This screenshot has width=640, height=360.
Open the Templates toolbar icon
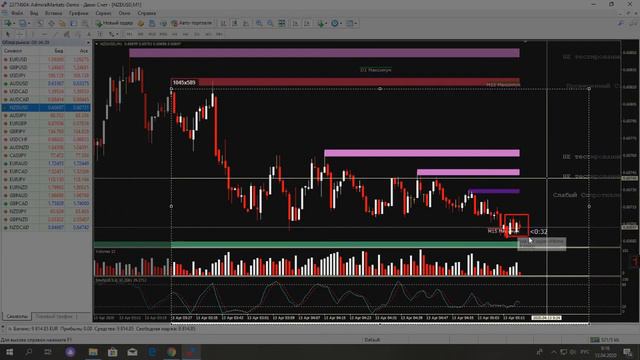point(350,23)
